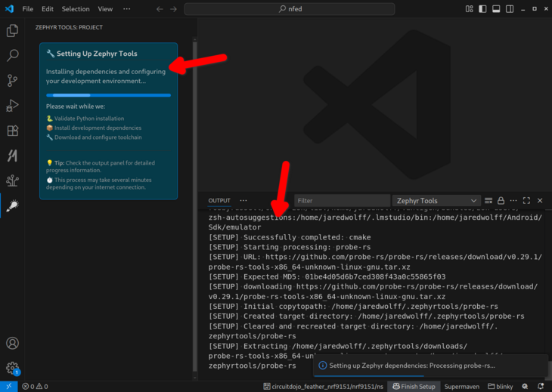Click the 'Expected MD5' log line
Image resolution: width=552 pixels, height=392 pixels.
click(327, 276)
